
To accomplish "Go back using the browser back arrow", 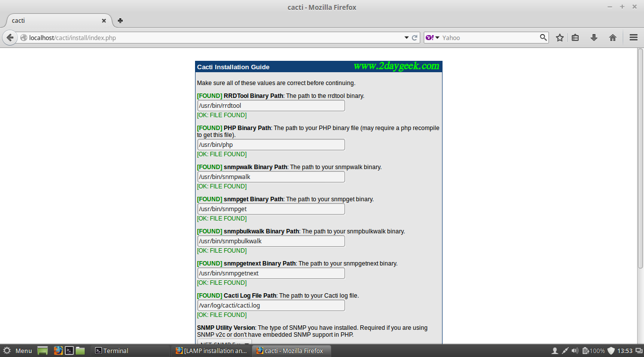I will point(10,38).
